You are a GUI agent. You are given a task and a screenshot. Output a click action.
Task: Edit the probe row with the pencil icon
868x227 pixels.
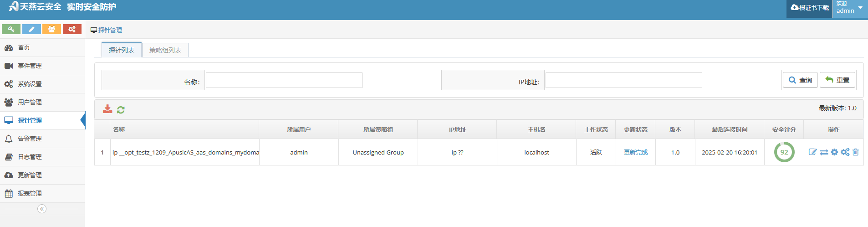pyautogui.click(x=813, y=152)
